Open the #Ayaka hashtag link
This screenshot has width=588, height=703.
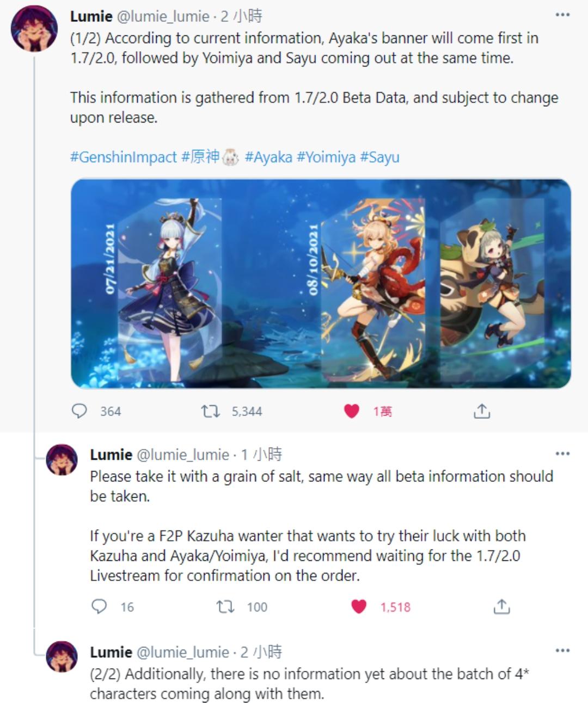coord(268,157)
